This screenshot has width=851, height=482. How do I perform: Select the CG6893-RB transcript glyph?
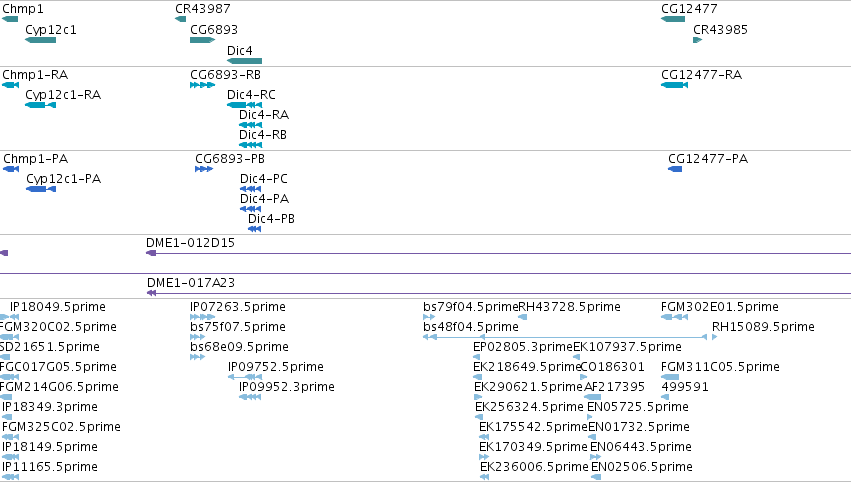(x=202, y=85)
